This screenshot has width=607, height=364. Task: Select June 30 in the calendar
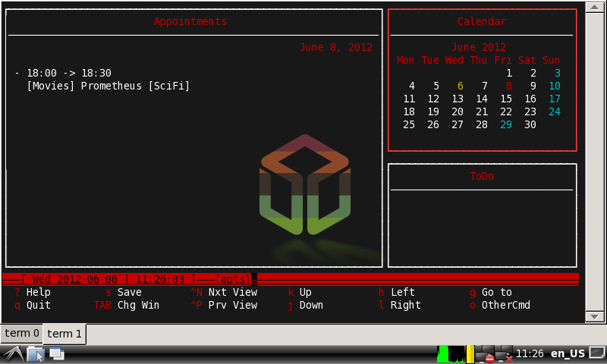click(530, 124)
